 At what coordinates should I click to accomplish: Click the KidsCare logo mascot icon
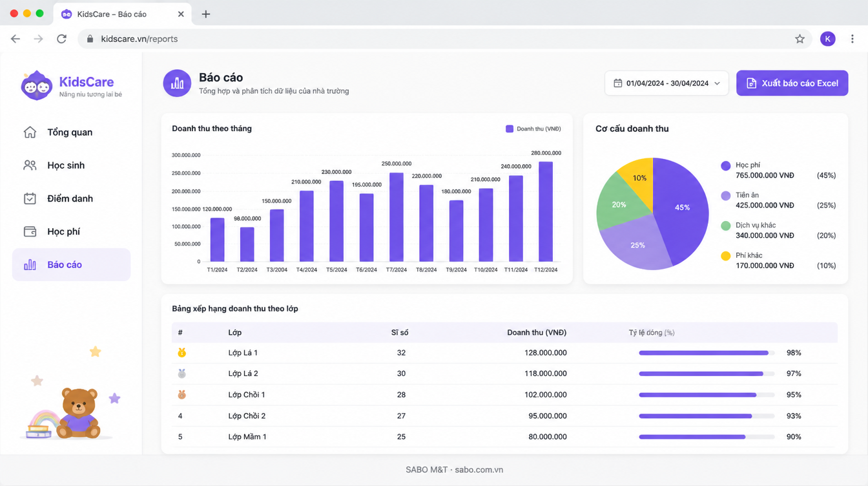(36, 85)
